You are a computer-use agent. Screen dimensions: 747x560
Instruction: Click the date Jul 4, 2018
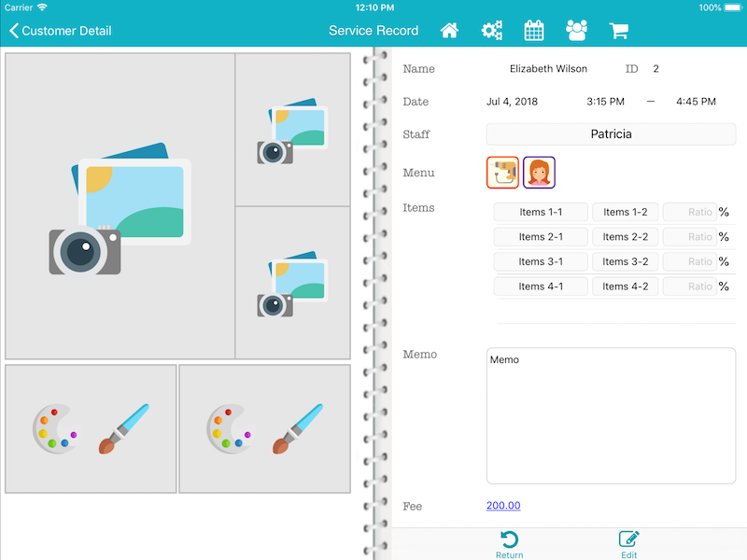[x=512, y=102]
